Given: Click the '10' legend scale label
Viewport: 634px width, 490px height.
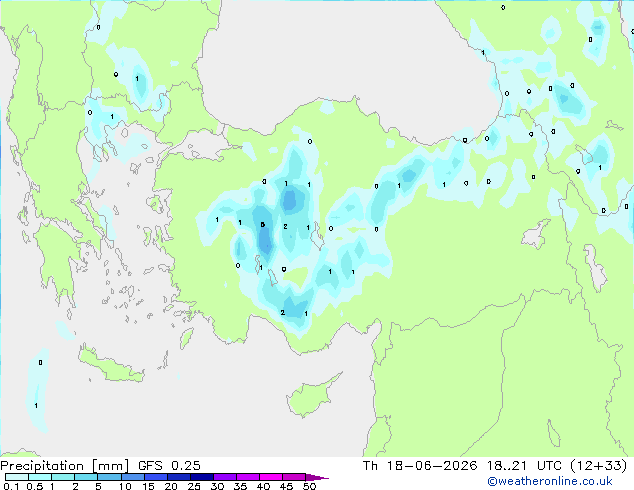Looking at the screenshot, I should 125,486.
